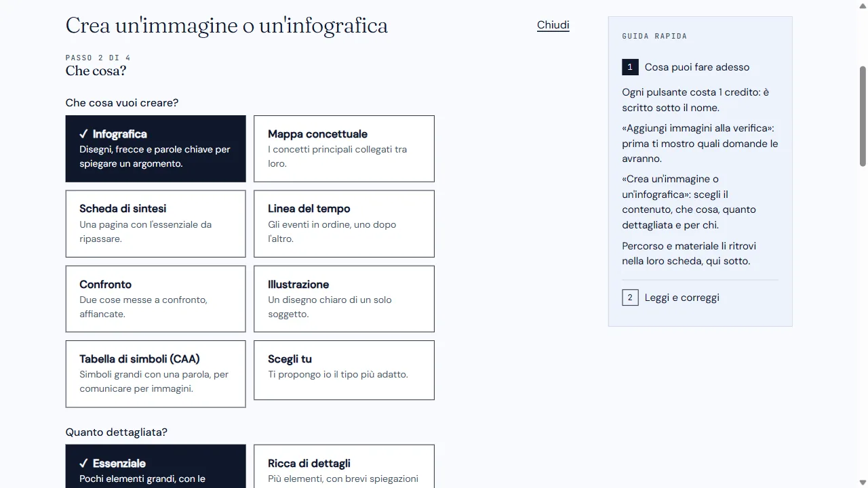Click the "GUIDA RAPIDA" panel heading

point(654,36)
